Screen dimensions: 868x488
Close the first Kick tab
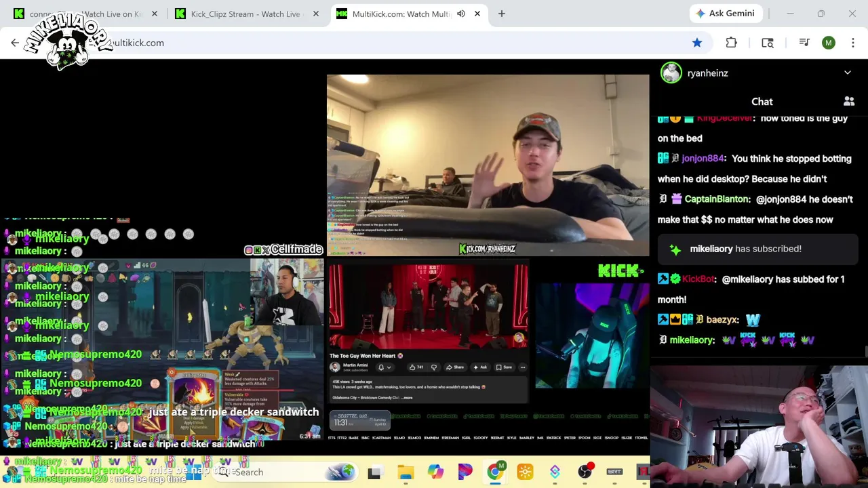coord(155,14)
